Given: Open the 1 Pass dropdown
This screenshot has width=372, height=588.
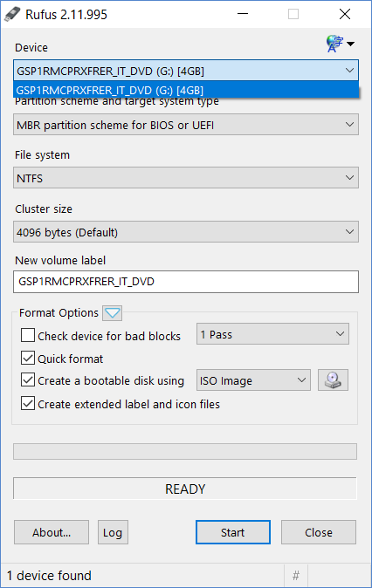Looking at the screenshot, I should [272, 334].
